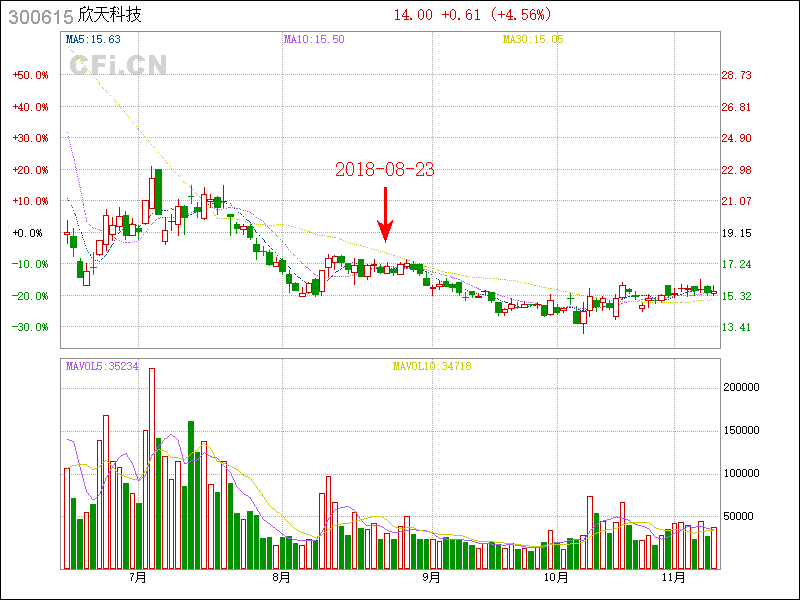
Task: Click the MA30:15.05 legend label
Action: (533, 39)
